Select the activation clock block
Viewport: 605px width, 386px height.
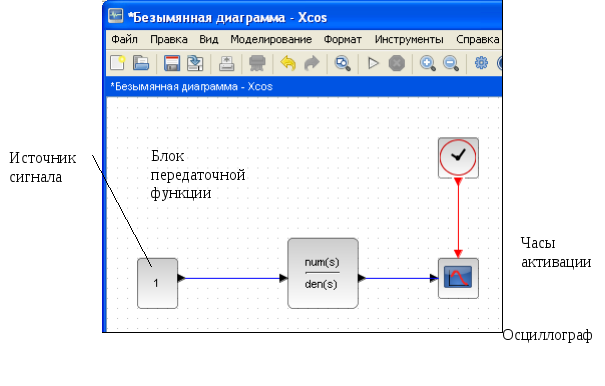[x=458, y=158]
